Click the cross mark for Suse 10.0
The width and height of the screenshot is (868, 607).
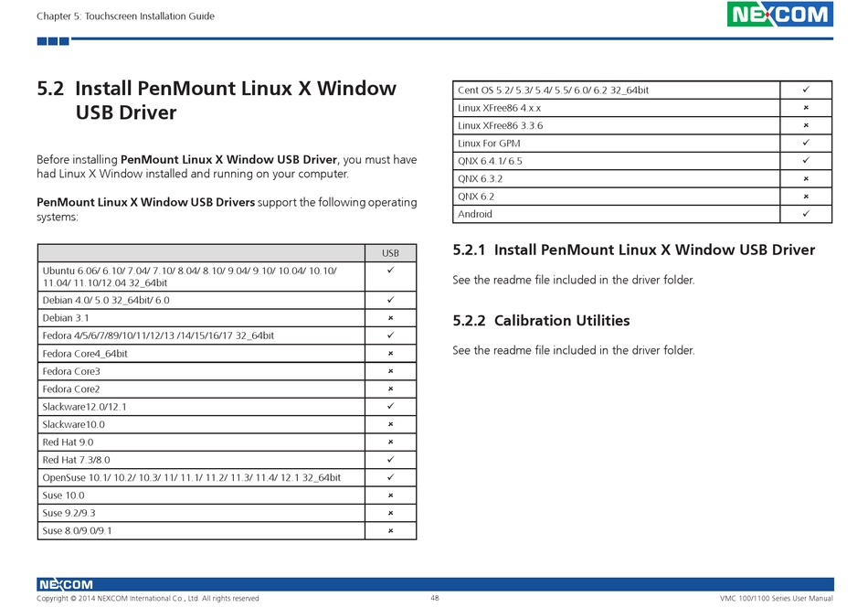390,495
